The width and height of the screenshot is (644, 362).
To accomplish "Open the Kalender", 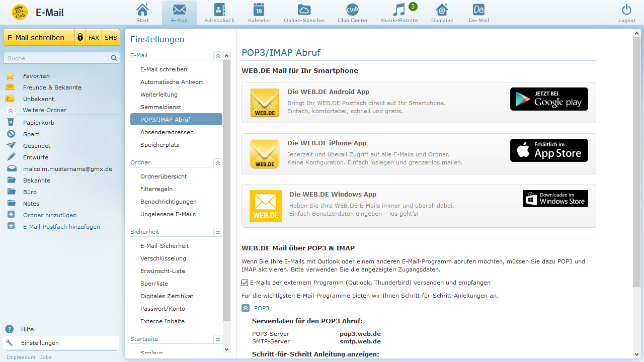I will click(259, 13).
